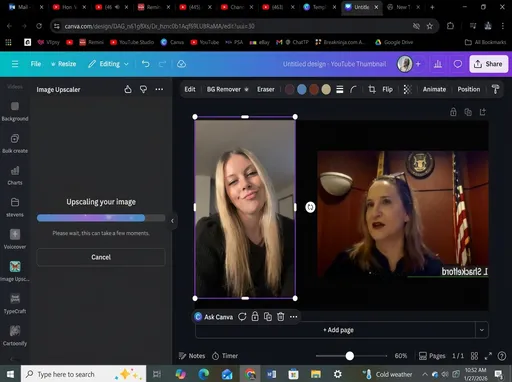512x382 pixels.
Task: Duplicate the page using icon above canvas
Action: [468, 112]
